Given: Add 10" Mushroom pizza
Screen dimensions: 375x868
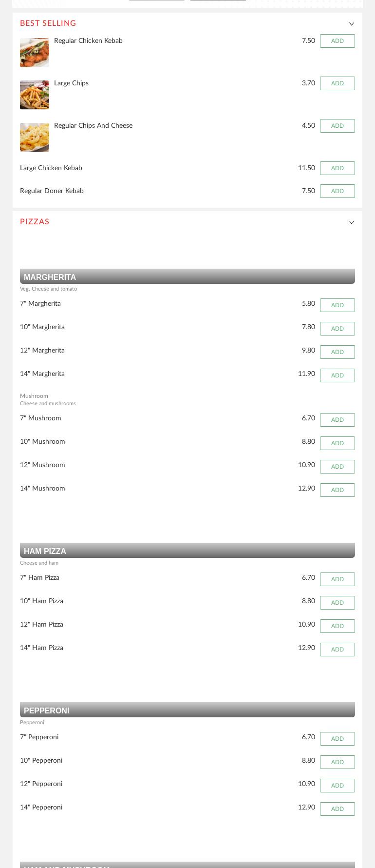Looking at the screenshot, I should click(x=337, y=443).
